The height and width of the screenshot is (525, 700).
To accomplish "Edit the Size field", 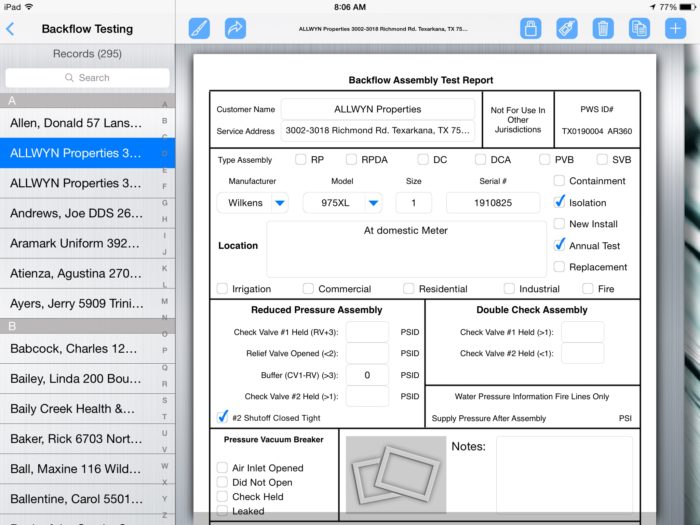I will [414, 203].
